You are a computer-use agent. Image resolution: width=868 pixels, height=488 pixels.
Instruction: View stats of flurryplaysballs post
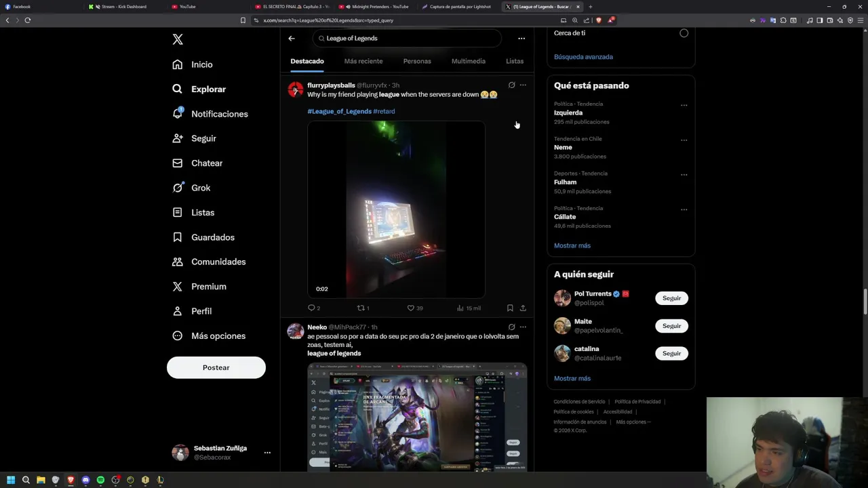(469, 308)
